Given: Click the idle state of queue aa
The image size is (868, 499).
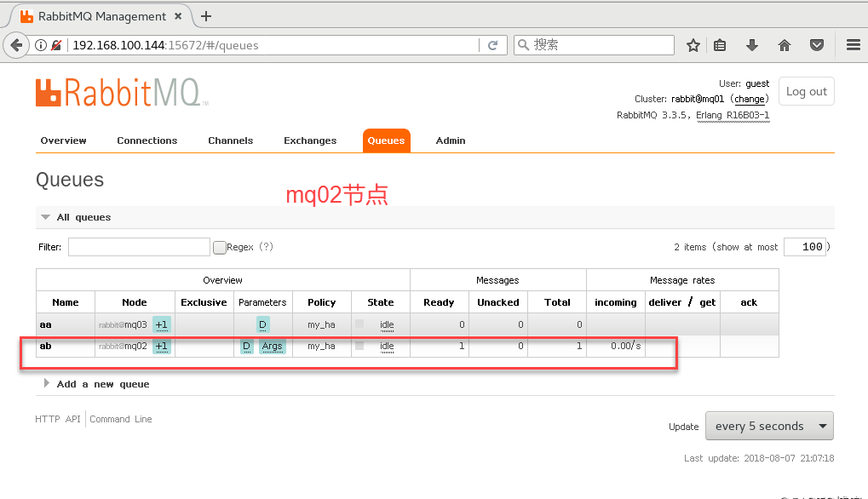Looking at the screenshot, I should pos(387,324).
